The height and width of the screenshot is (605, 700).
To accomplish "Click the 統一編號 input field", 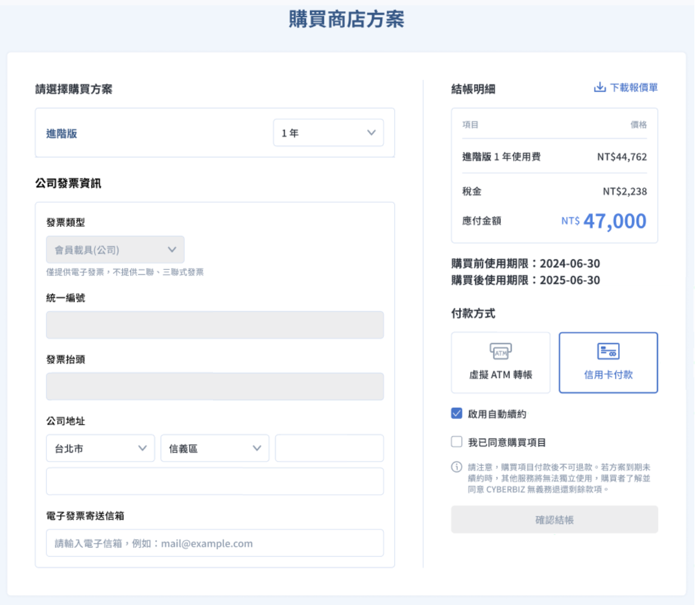I will (x=215, y=325).
